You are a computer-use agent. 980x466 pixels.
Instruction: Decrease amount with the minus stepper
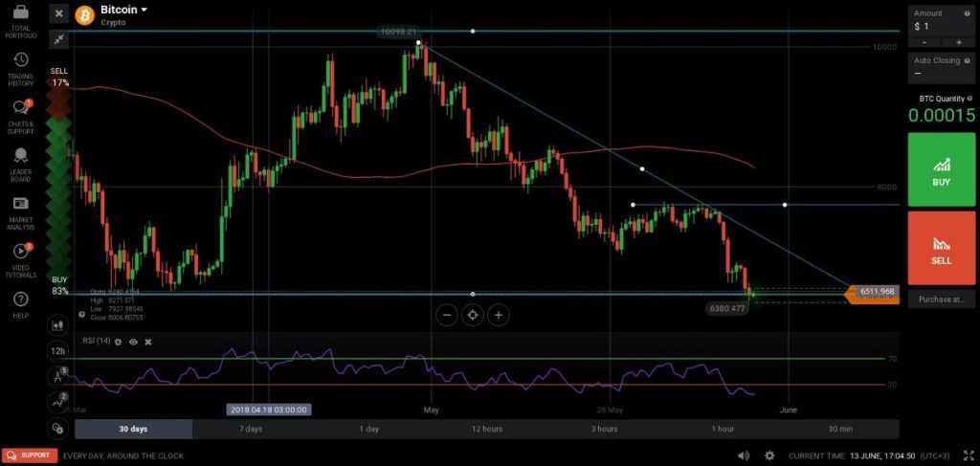[924, 42]
